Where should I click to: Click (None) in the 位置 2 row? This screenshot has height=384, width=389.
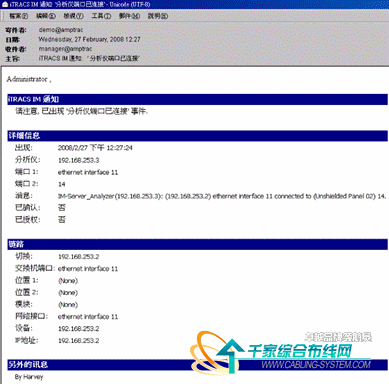point(68,293)
